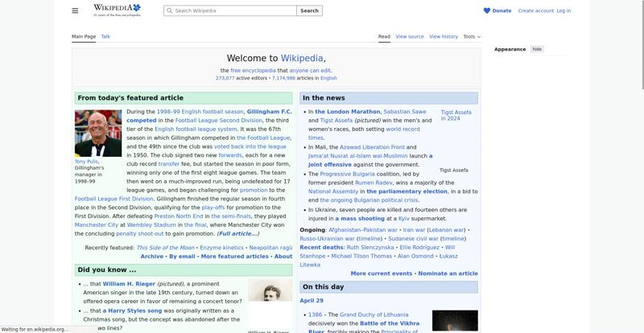Open More current events link
The width and height of the screenshot is (644, 333).
tap(381, 273)
